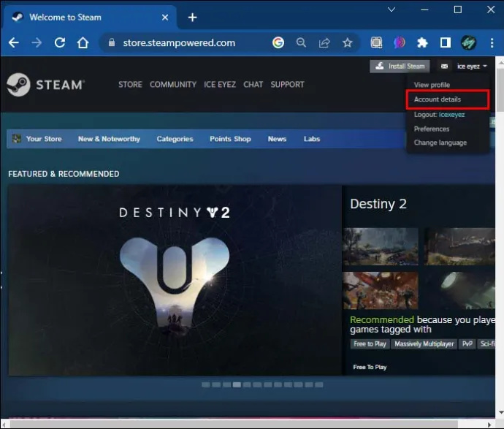The image size is (504, 429).
Task: Open orange battle Destiny 2 screenshot
Action: pos(381,290)
